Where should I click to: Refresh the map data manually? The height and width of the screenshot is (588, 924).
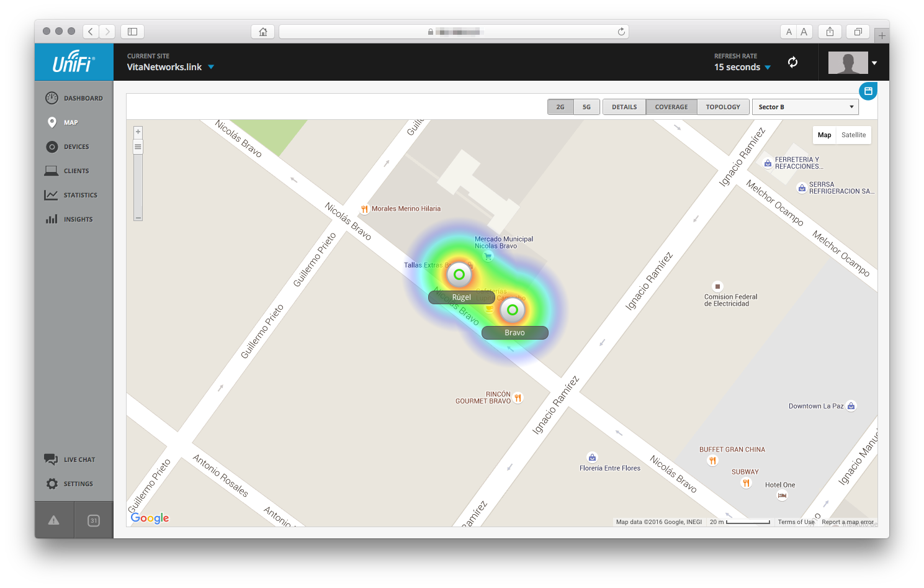coord(792,62)
